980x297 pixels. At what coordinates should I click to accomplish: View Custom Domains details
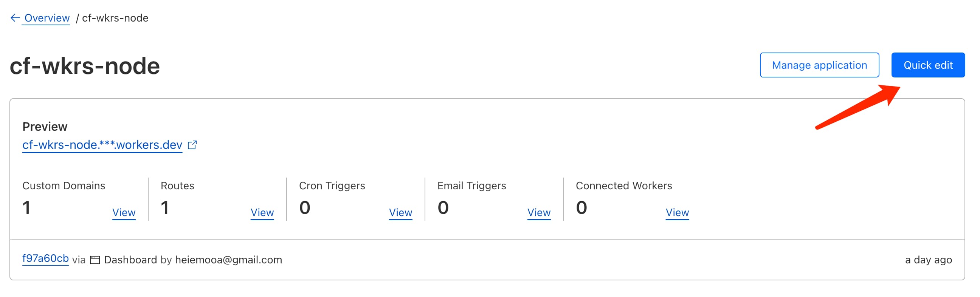124,213
